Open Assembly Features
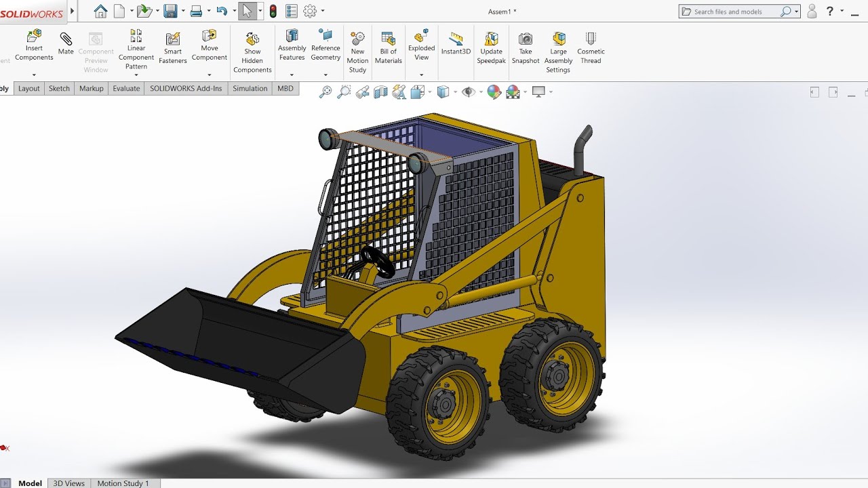Viewport: 868px width, 488px height. click(x=292, y=45)
